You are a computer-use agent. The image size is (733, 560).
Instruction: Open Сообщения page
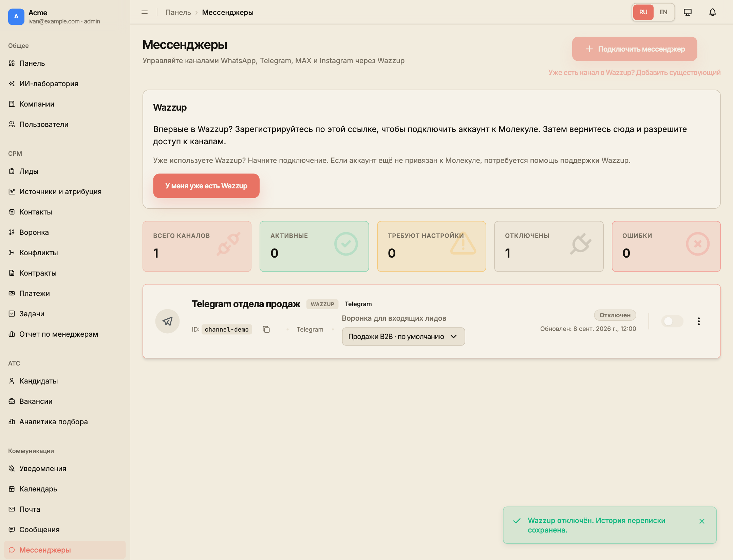click(65, 529)
